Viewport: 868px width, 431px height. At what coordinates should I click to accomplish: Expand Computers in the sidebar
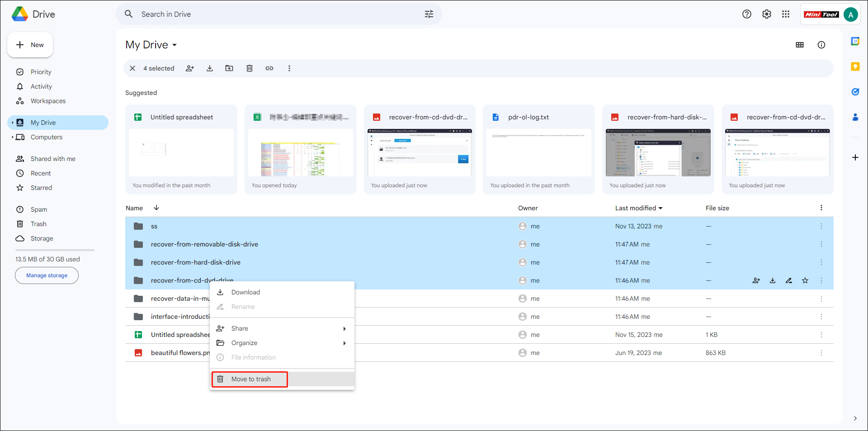point(13,137)
